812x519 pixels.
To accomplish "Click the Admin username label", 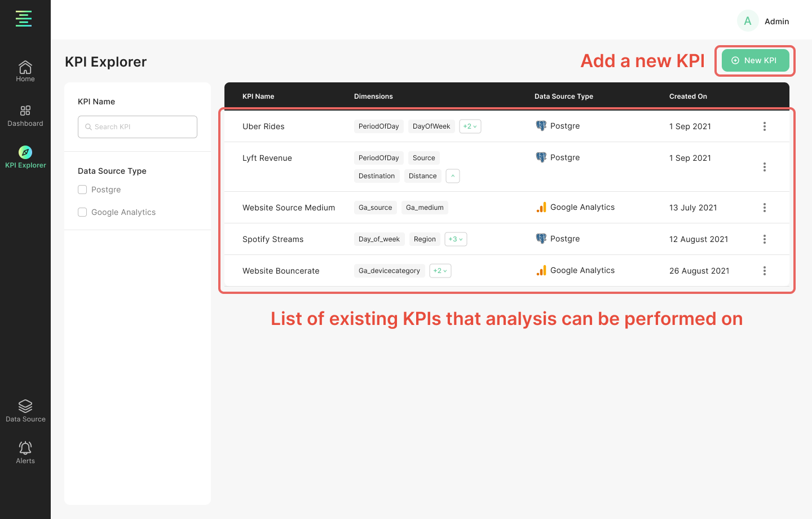I will click(x=776, y=21).
